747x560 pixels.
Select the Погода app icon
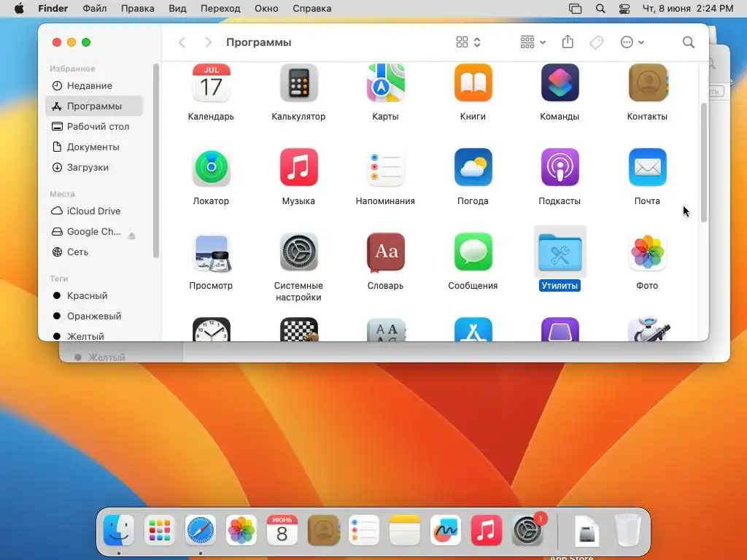pos(473,168)
